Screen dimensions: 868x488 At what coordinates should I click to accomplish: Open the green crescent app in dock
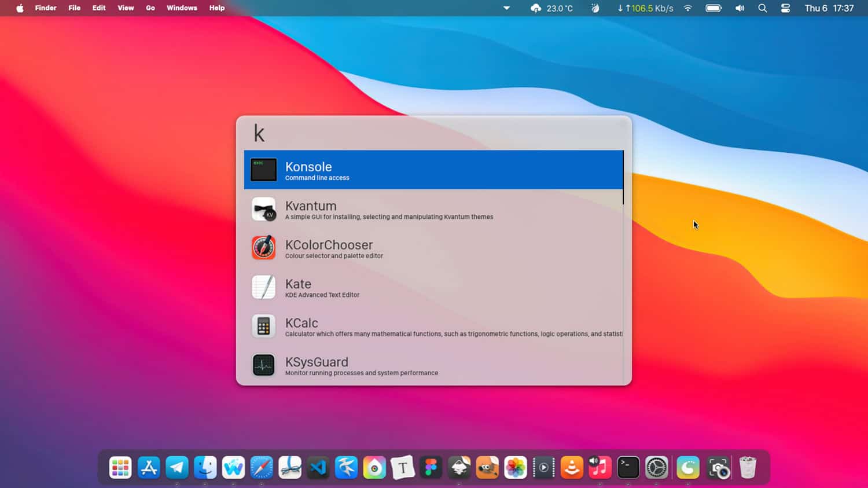click(x=688, y=468)
